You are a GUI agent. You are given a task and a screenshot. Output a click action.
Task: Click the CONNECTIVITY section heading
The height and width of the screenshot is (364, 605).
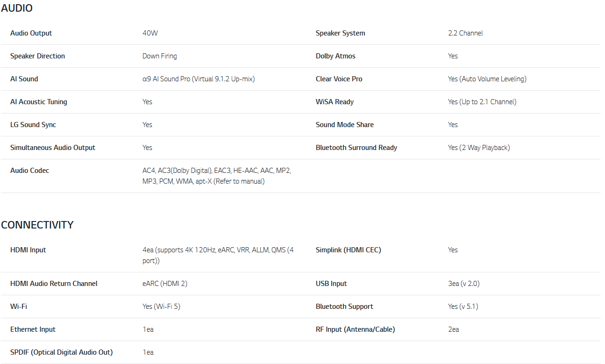(x=37, y=225)
